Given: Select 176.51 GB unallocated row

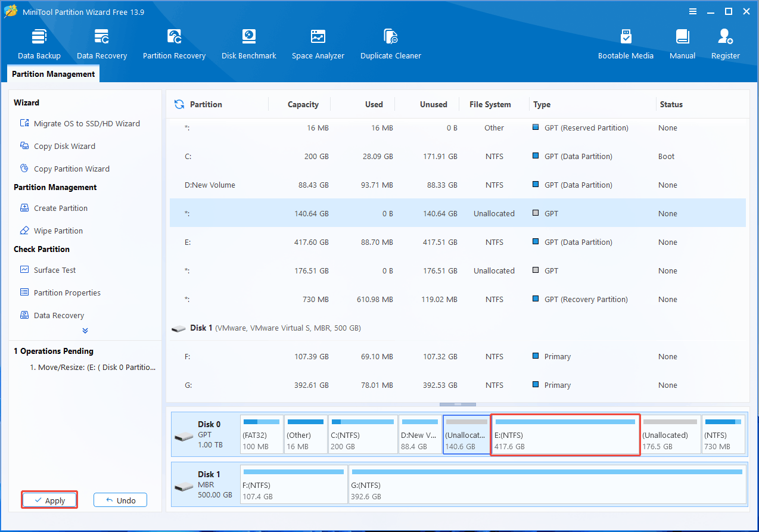Looking at the screenshot, I should (458, 271).
